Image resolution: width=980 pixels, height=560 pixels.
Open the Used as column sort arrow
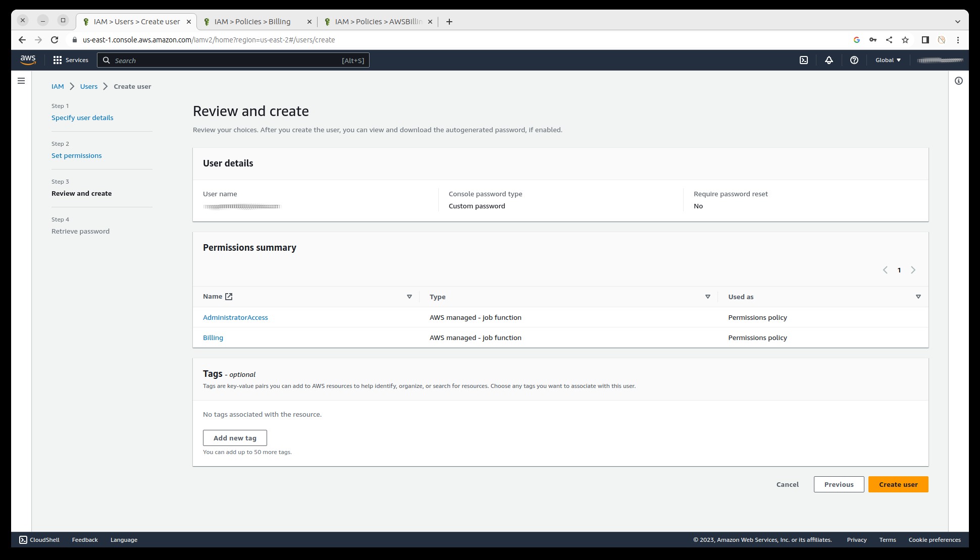pyautogui.click(x=918, y=297)
